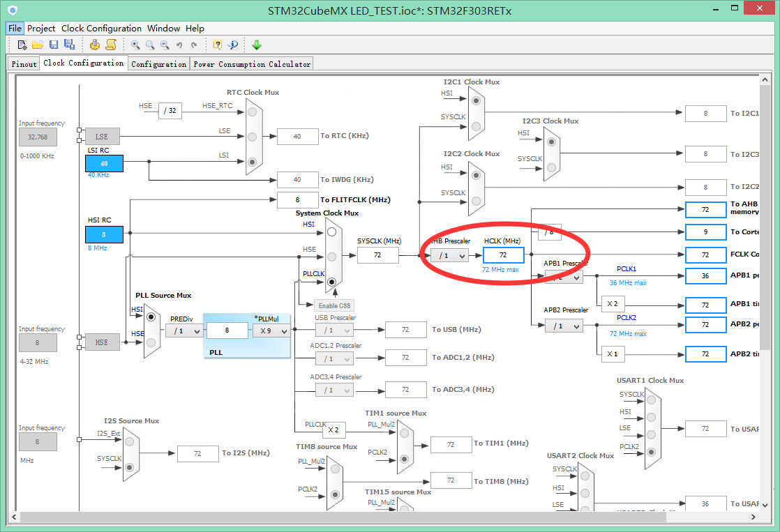The image size is (780, 532).
Task: Open the PLLMul X 9 dropdown
Action: click(271, 330)
